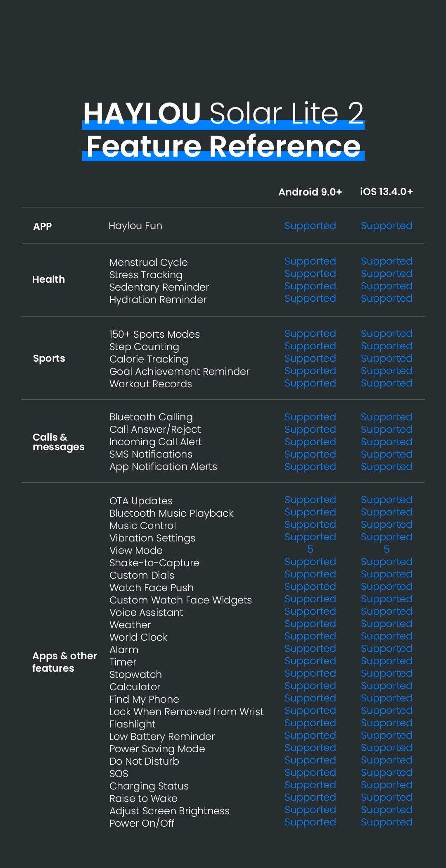Select the Haylou Fun app name
Image resolution: width=446 pixels, height=868 pixels.
[x=135, y=226]
